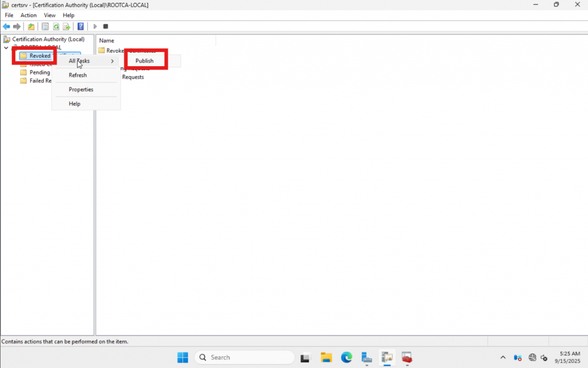The image size is (588, 368).
Task: Open the blue Help toolbar icon
Action: tap(80, 26)
